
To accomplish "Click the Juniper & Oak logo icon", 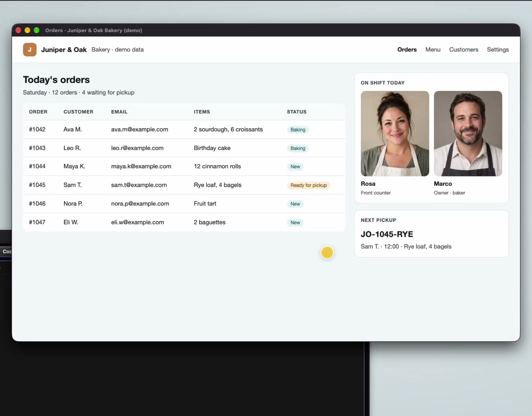I will click(30, 49).
